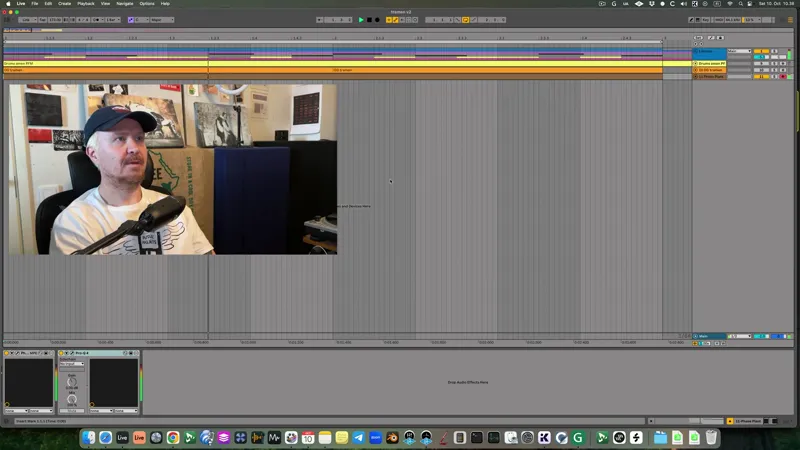Toggle the first device's yellow activator
The image size is (800, 450).
tap(7, 353)
